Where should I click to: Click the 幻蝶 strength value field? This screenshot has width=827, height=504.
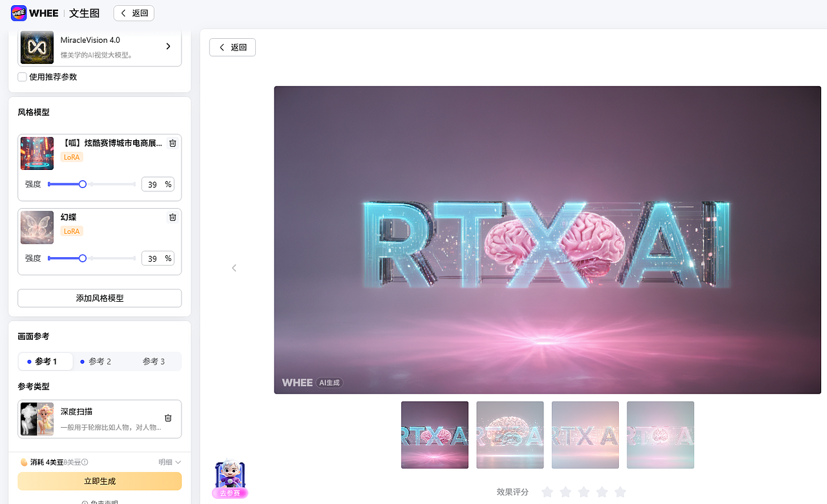click(158, 258)
